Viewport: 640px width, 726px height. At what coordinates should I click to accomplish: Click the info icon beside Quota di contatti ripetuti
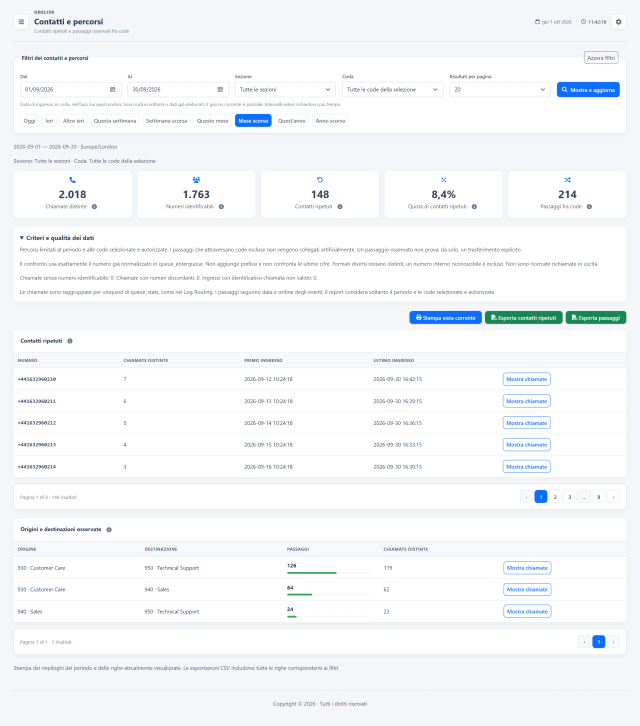[x=474, y=207]
